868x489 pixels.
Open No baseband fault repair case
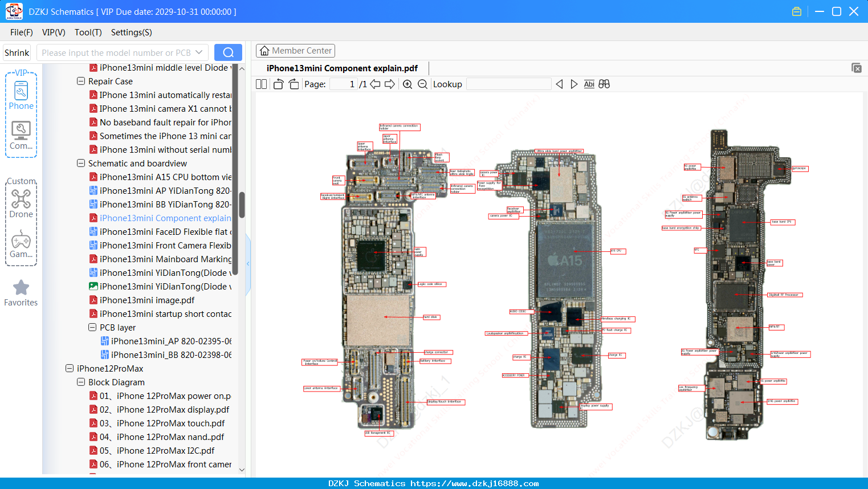tap(160, 123)
